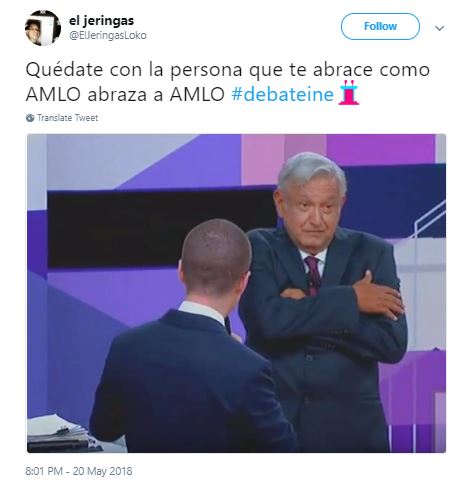Follow the el jeringas account

(x=380, y=26)
